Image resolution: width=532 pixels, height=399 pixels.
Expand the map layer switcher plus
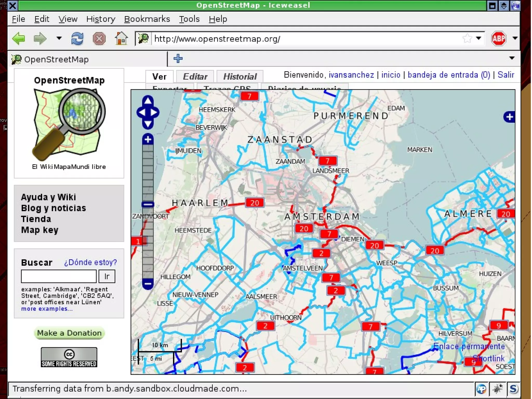[x=509, y=117]
